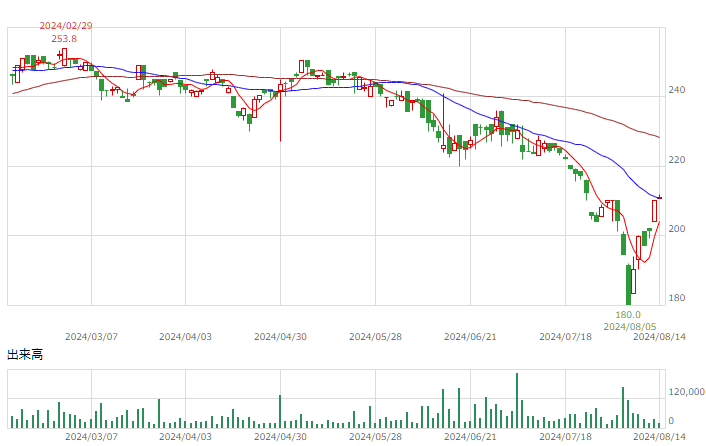Click 2024/06/21 date under the volume chart

tap(471, 437)
